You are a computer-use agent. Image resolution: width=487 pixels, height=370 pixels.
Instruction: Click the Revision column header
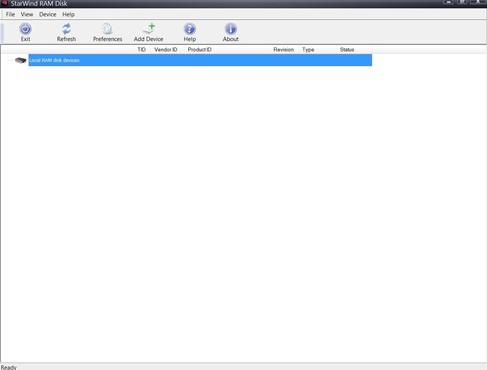[284, 50]
